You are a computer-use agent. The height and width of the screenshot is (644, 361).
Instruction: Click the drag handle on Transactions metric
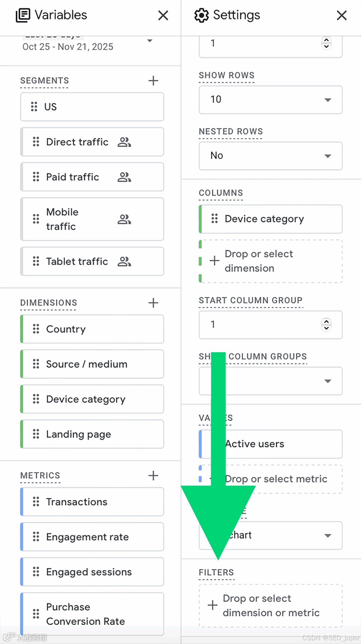[36, 502]
